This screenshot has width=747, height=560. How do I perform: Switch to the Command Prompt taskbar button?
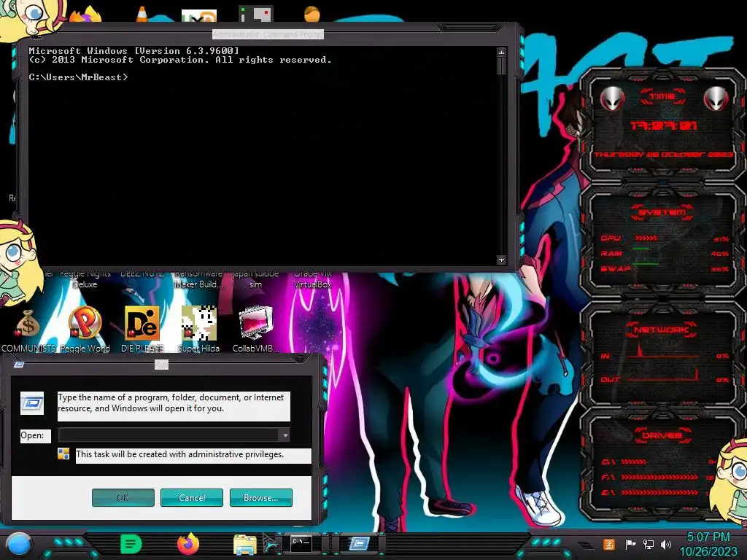click(301, 543)
